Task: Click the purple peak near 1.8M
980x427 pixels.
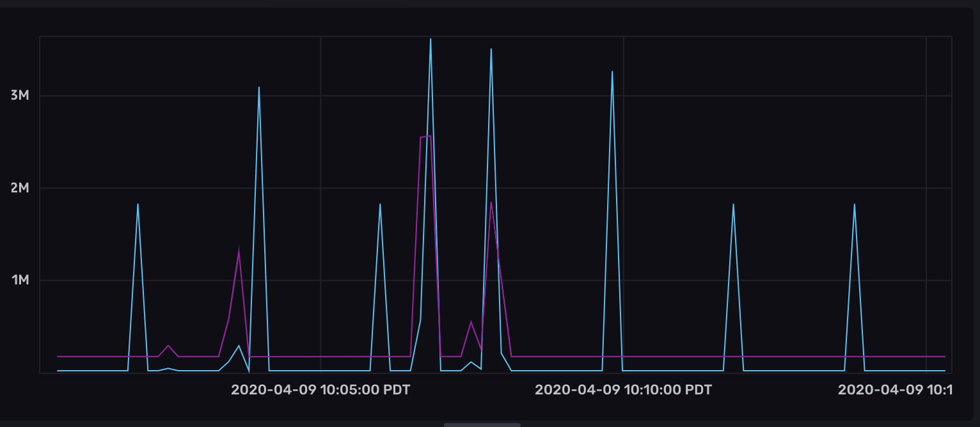Action: coord(491,203)
